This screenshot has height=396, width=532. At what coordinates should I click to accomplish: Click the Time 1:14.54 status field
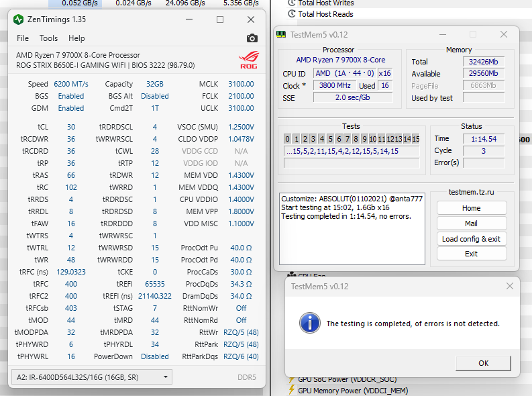(x=484, y=138)
